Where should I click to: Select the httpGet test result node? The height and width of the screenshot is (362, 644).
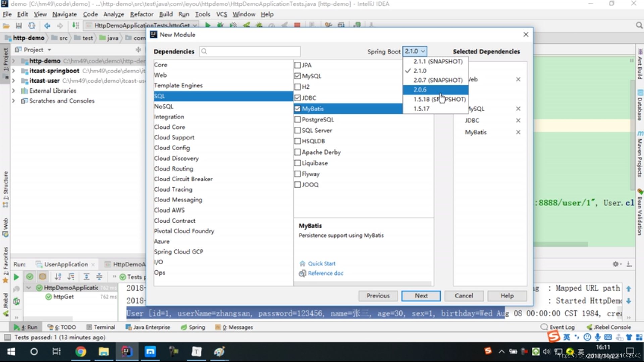(63, 297)
